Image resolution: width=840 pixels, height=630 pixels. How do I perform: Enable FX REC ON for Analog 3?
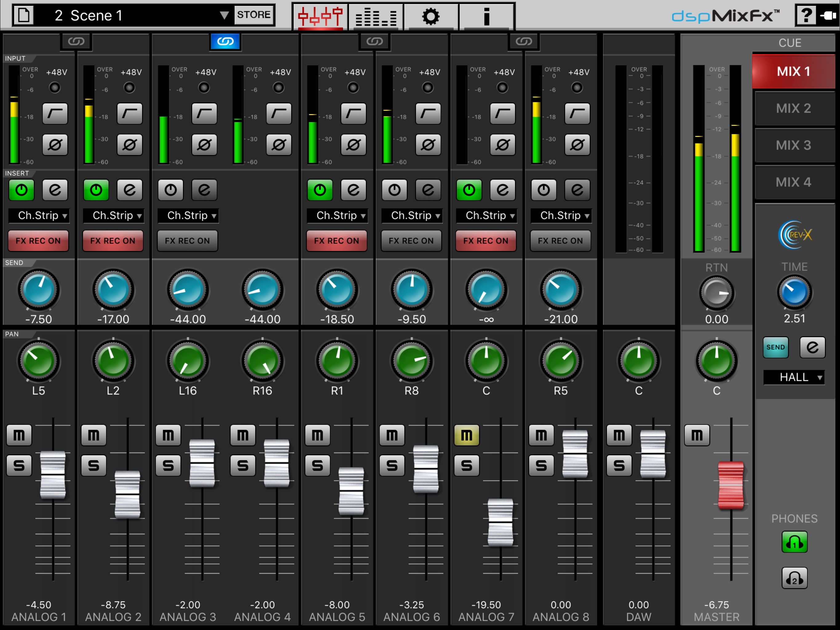(187, 241)
